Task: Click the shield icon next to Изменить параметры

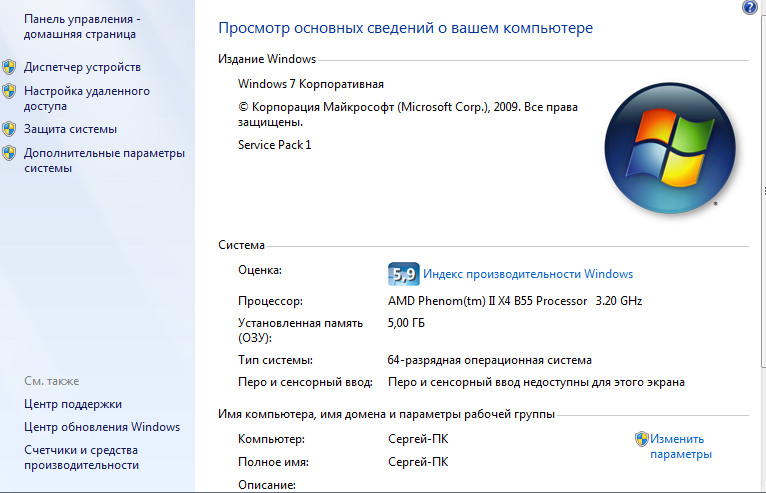Action: pyautogui.click(x=641, y=439)
